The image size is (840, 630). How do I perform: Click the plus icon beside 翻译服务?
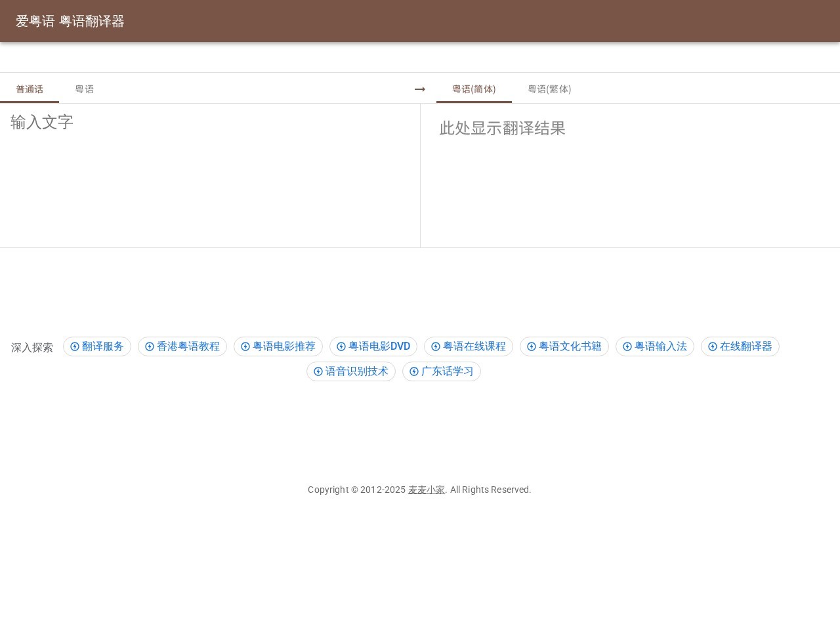coord(75,346)
